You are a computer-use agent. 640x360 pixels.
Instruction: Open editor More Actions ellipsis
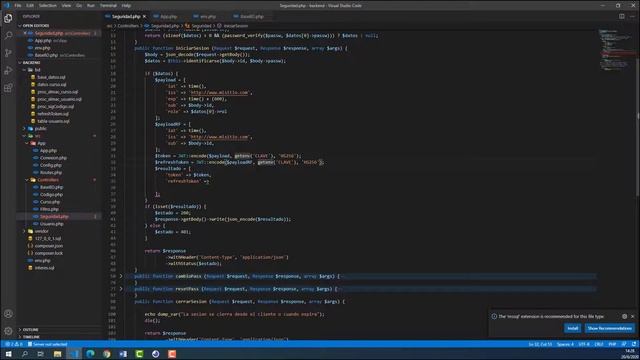632,16
